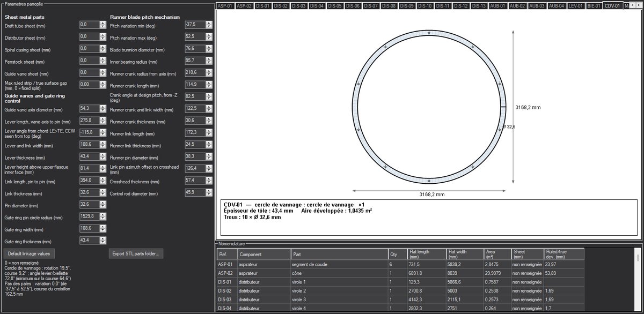644x314 pixels.
Task: Adjust the Runner link length spinner
Action: coord(209,132)
